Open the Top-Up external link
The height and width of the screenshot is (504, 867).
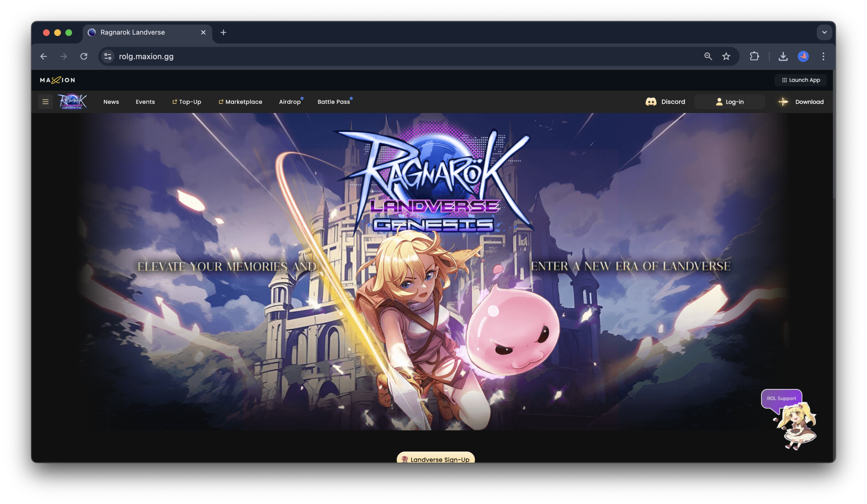tap(187, 102)
